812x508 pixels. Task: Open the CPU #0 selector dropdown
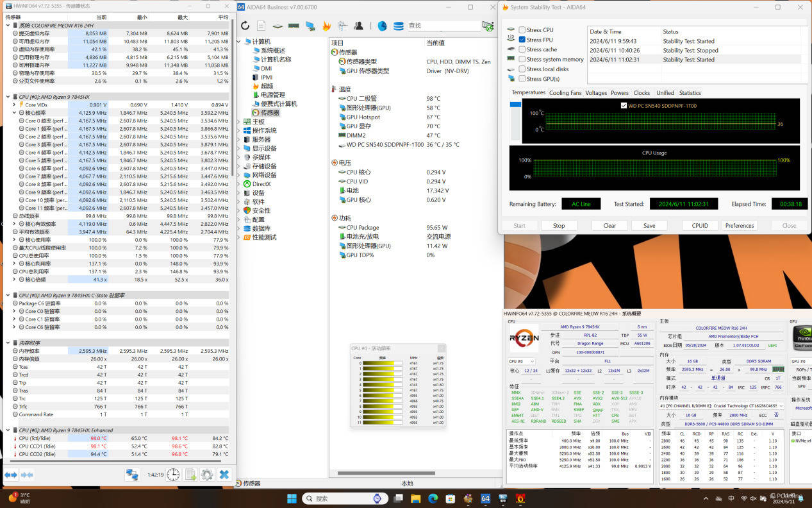522,362
